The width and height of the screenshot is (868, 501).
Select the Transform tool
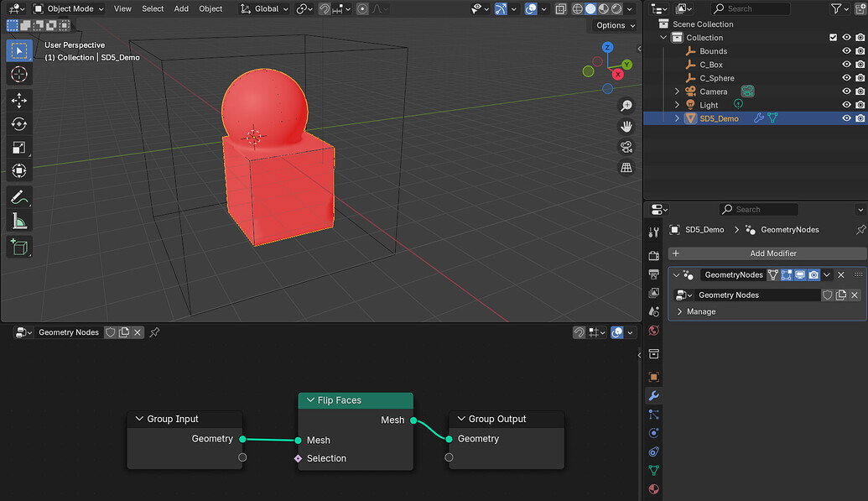coord(18,170)
